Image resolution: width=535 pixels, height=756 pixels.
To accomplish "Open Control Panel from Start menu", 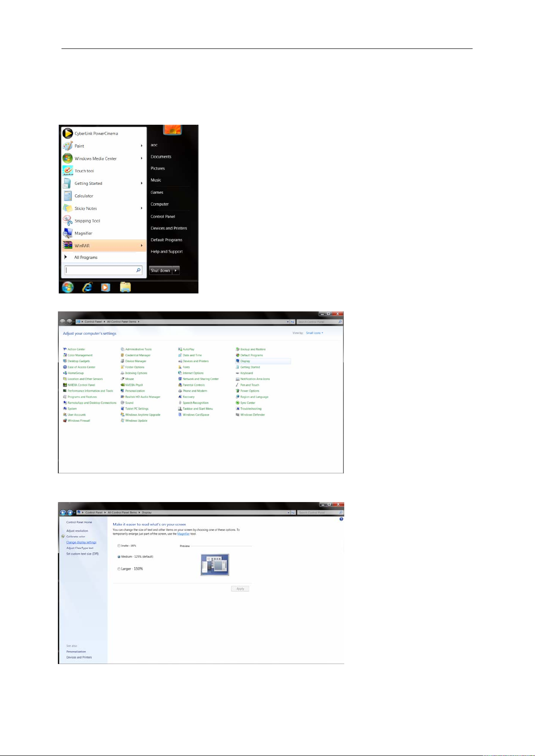I will tap(163, 216).
